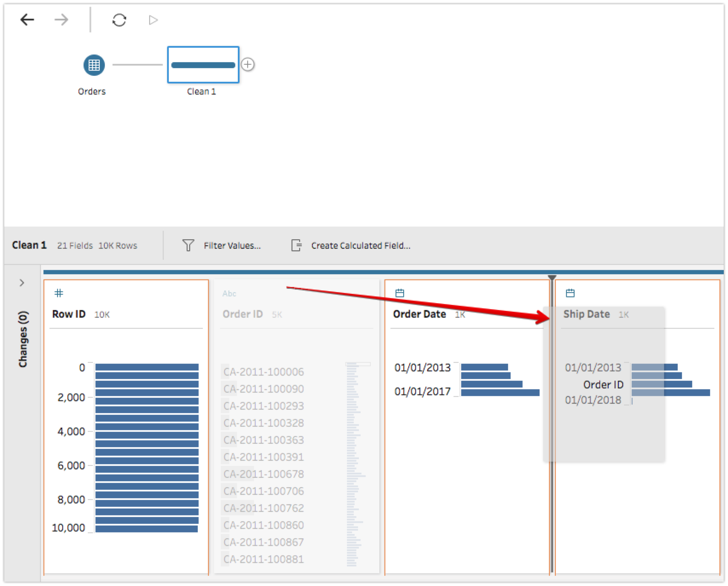Select value CA-2011-100006 in Order ID
This screenshot has width=728, height=586.
[x=263, y=372]
